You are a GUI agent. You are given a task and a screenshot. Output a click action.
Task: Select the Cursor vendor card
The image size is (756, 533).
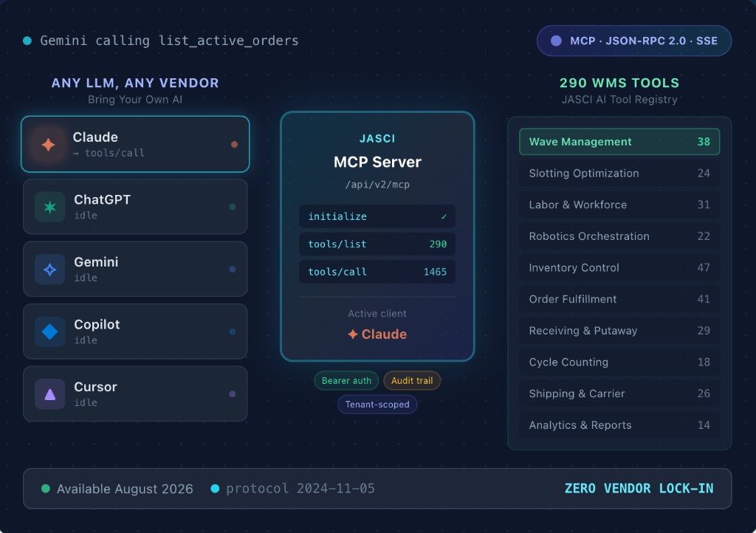135,393
